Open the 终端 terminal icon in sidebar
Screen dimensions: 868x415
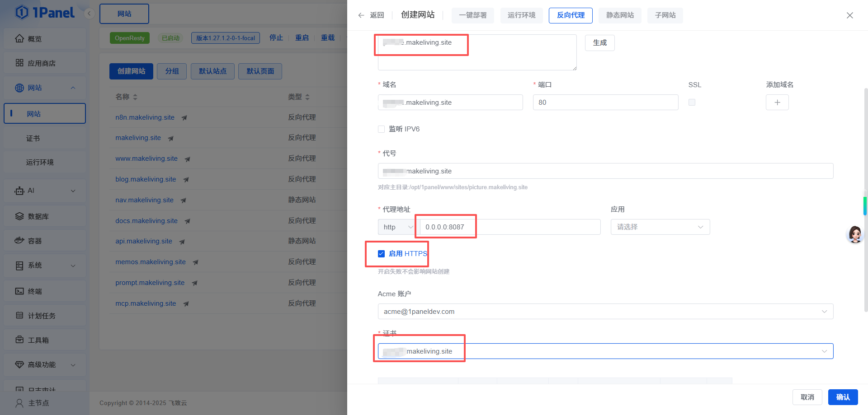click(x=19, y=291)
